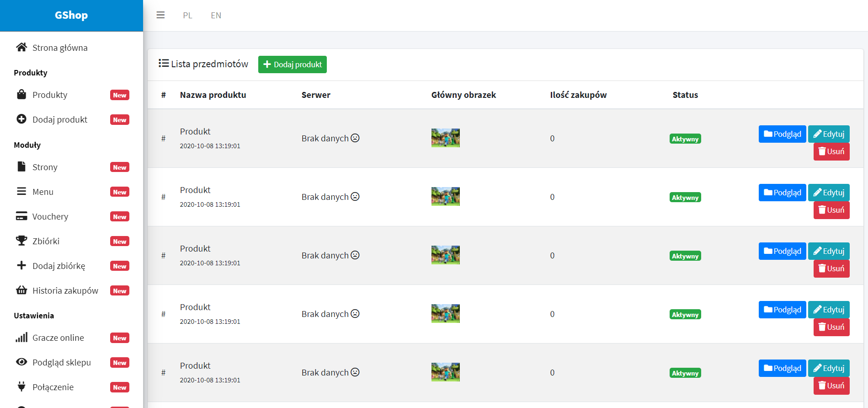Click the home icon for Strona główna
This screenshot has width=868, height=408.
point(21,47)
